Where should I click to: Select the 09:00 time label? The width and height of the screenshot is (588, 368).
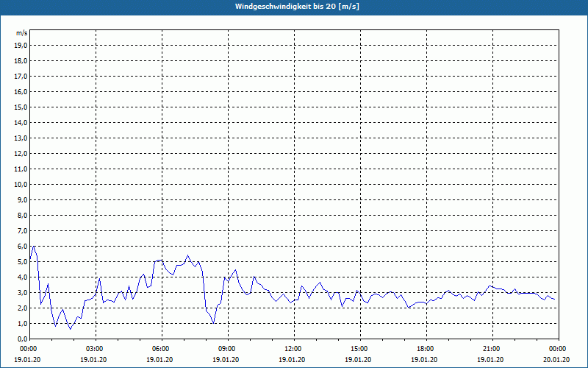click(228, 349)
